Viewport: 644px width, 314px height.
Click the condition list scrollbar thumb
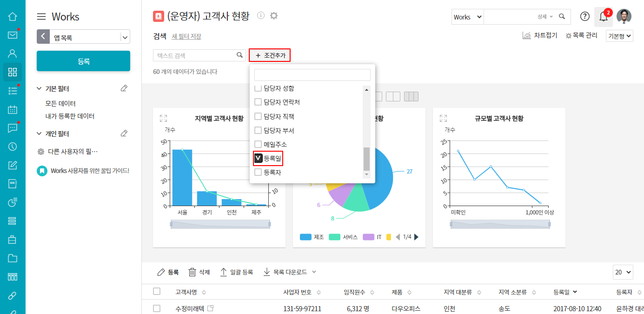[x=366, y=159]
